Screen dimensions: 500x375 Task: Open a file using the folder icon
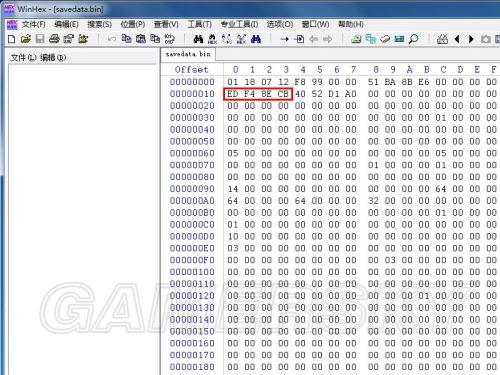(x=26, y=39)
